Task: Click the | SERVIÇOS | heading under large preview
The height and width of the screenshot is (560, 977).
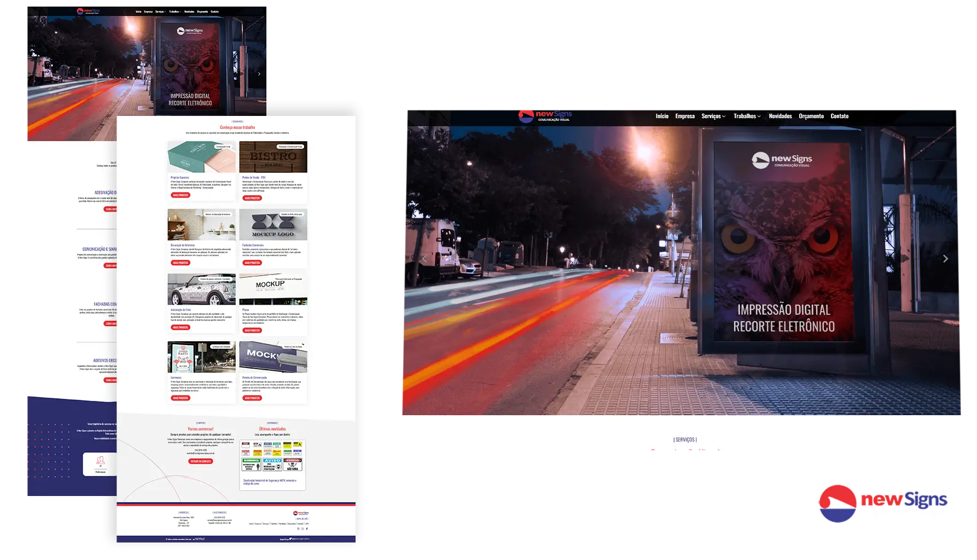Action: tap(685, 440)
